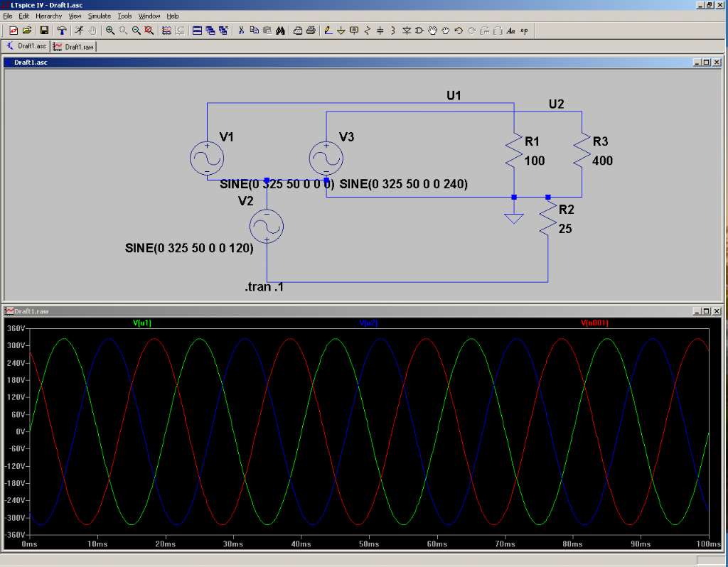This screenshot has width=728, height=567.
Task: Open the Tools menu
Action: [124, 16]
